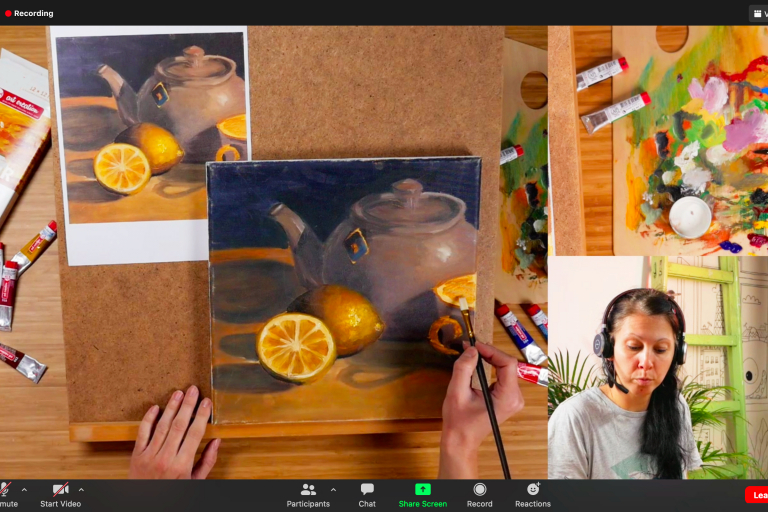Click the red Recording indicator

click(x=8, y=13)
